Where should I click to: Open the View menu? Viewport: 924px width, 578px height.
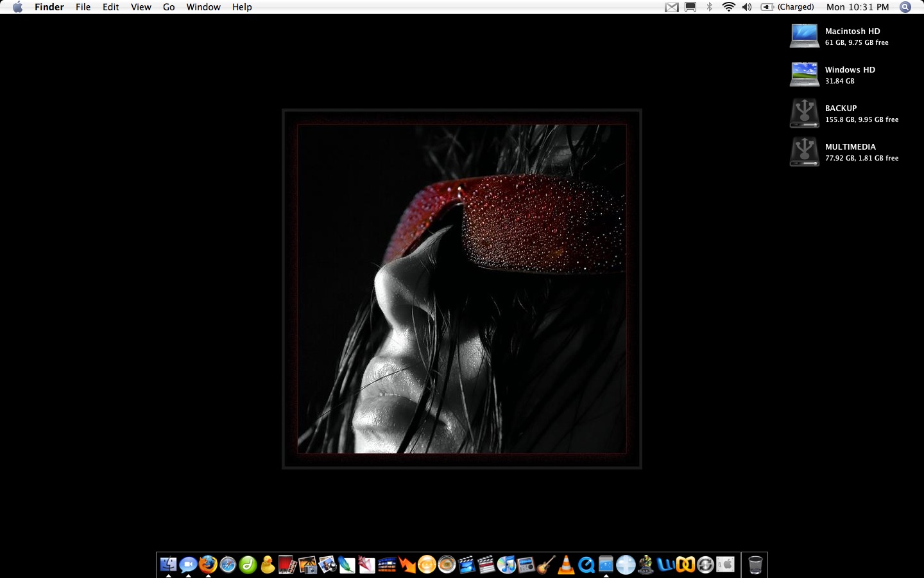tap(141, 7)
